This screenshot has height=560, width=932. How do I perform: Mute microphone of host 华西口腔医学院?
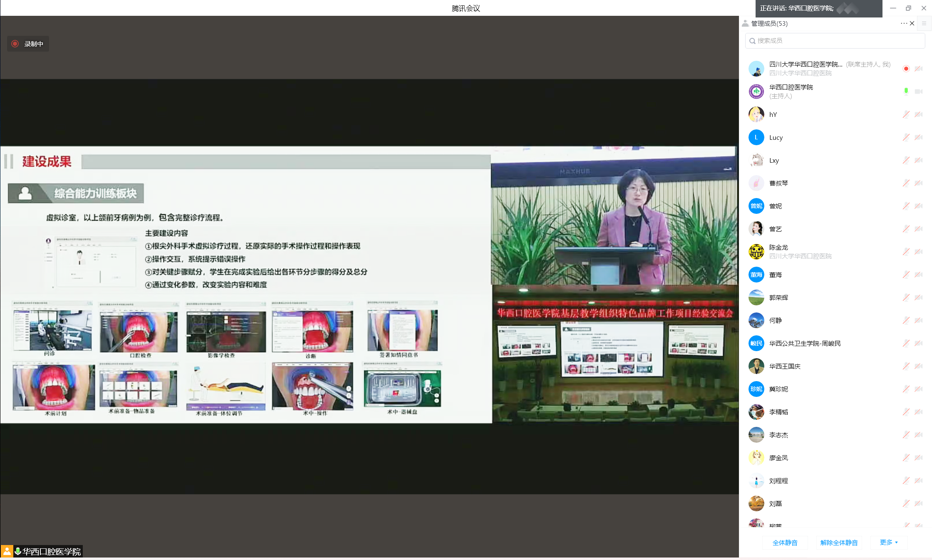[906, 91]
